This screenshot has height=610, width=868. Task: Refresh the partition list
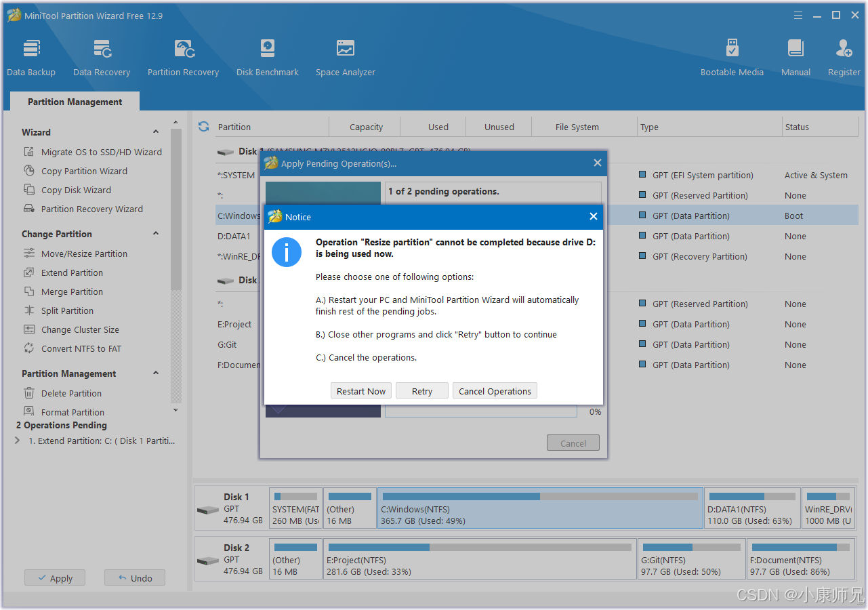203,127
